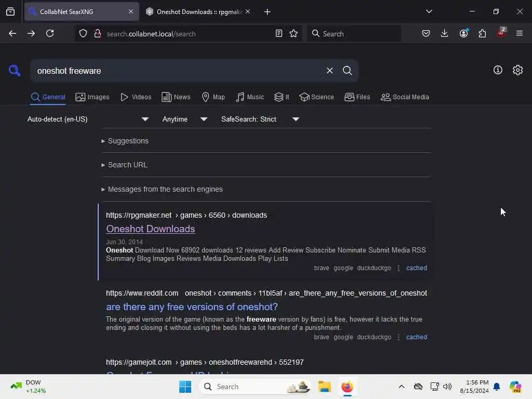Open the Oneshot Downloads result link
The image size is (532, 399).
(x=150, y=229)
